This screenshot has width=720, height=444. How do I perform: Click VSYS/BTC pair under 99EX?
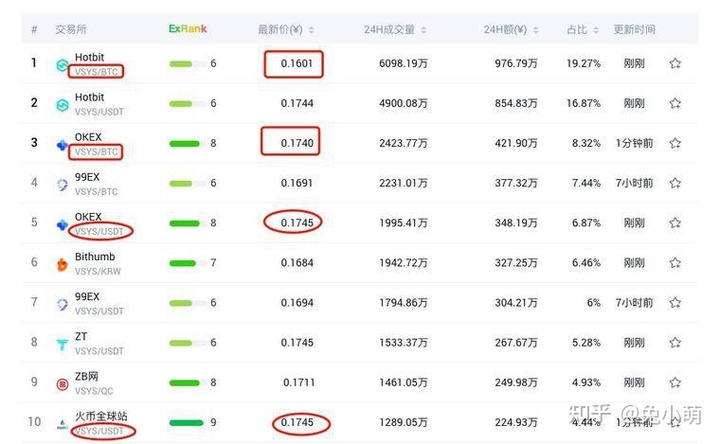tap(96, 191)
